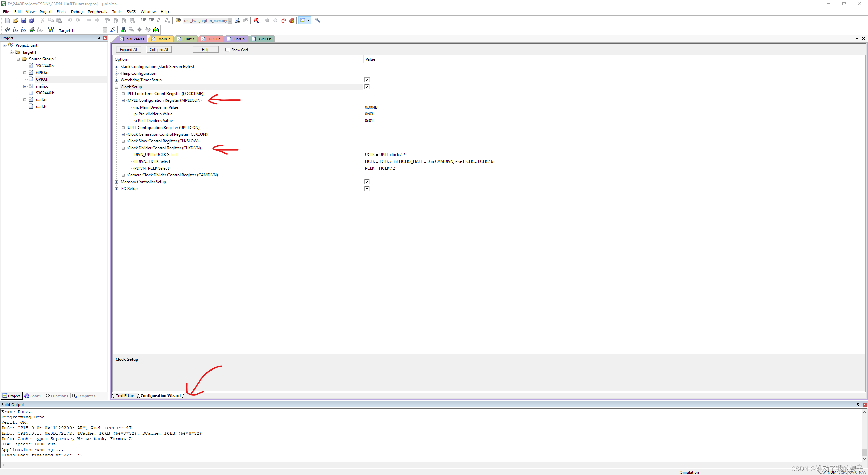Enable the Show Grid checkbox
The height and width of the screenshot is (475, 868).
[x=227, y=50]
